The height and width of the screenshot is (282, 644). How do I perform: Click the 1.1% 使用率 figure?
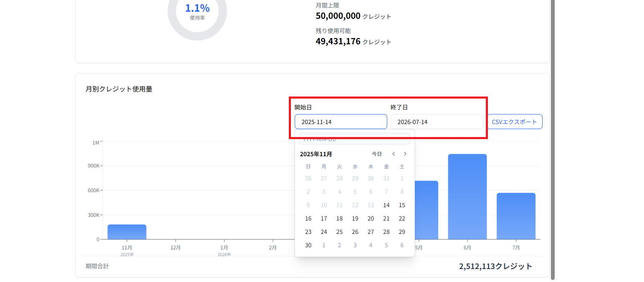coord(197,8)
